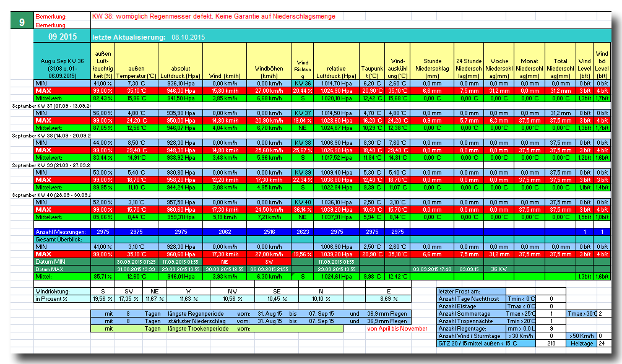Select the cyan 'KW 37' cell
Screen dimensions: 622x364
[x=302, y=113]
